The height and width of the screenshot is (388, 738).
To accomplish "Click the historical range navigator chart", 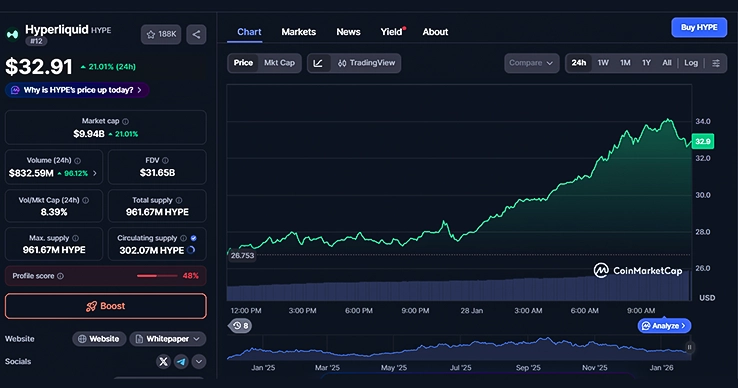I will pyautogui.click(x=459, y=348).
